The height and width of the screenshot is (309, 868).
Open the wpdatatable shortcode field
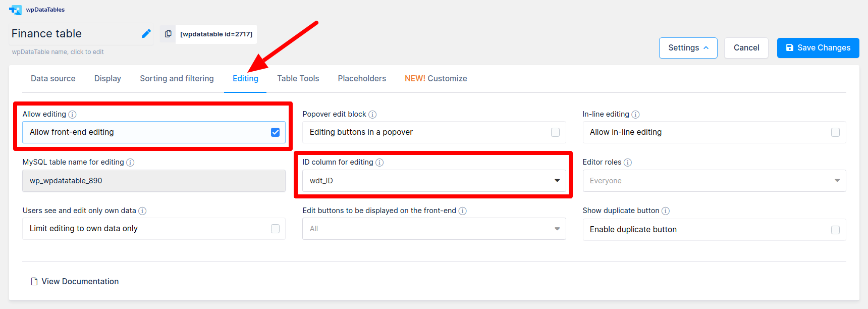[x=216, y=34]
